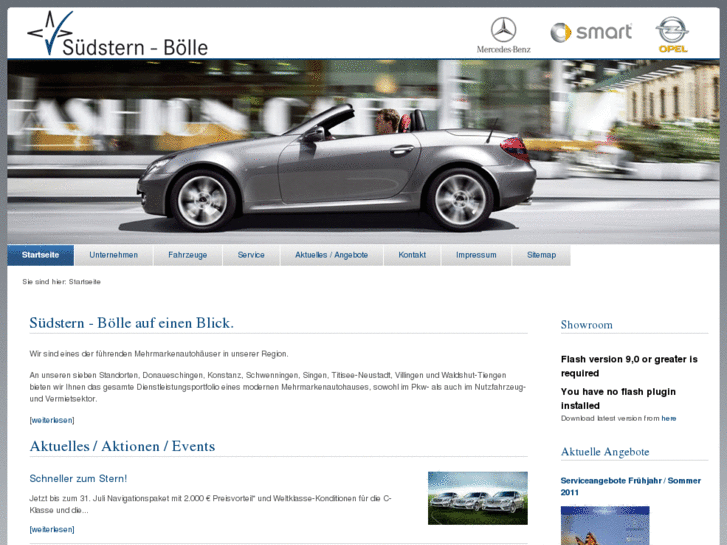Click the smart brand logo
This screenshot has width=727, height=545.
click(x=591, y=32)
